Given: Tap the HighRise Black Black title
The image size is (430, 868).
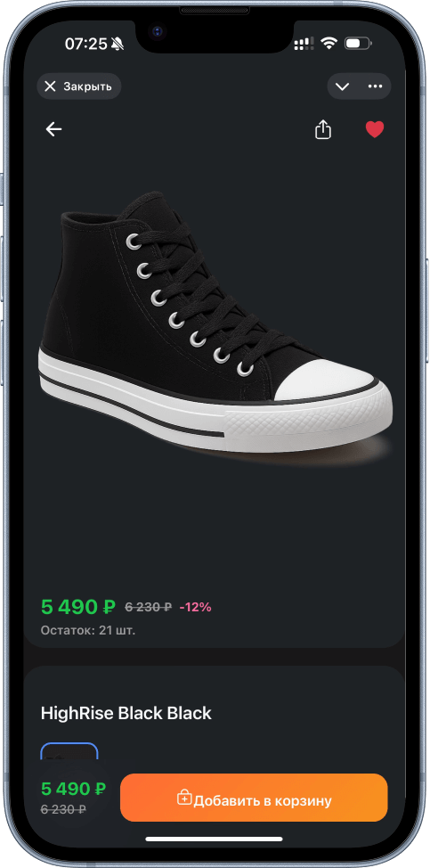Looking at the screenshot, I should (126, 713).
